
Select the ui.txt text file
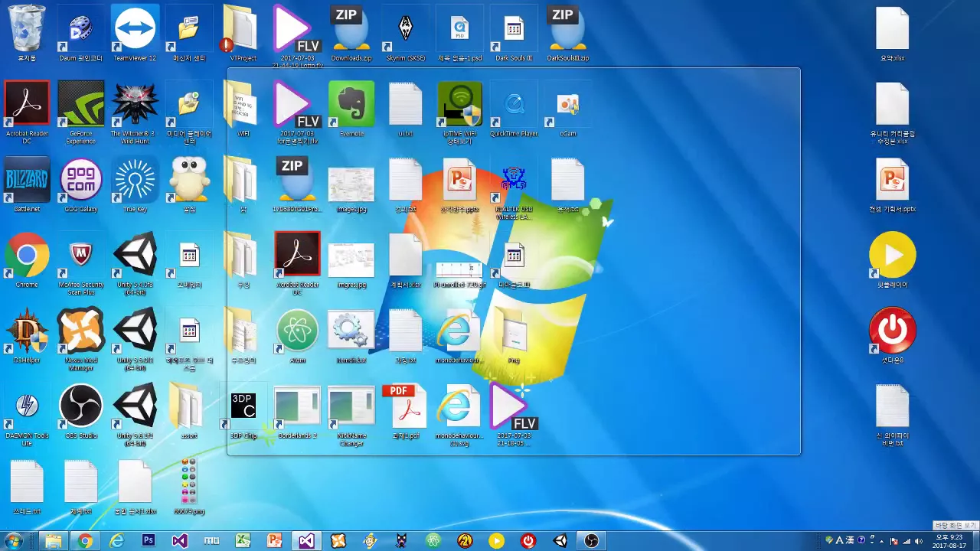(406, 109)
